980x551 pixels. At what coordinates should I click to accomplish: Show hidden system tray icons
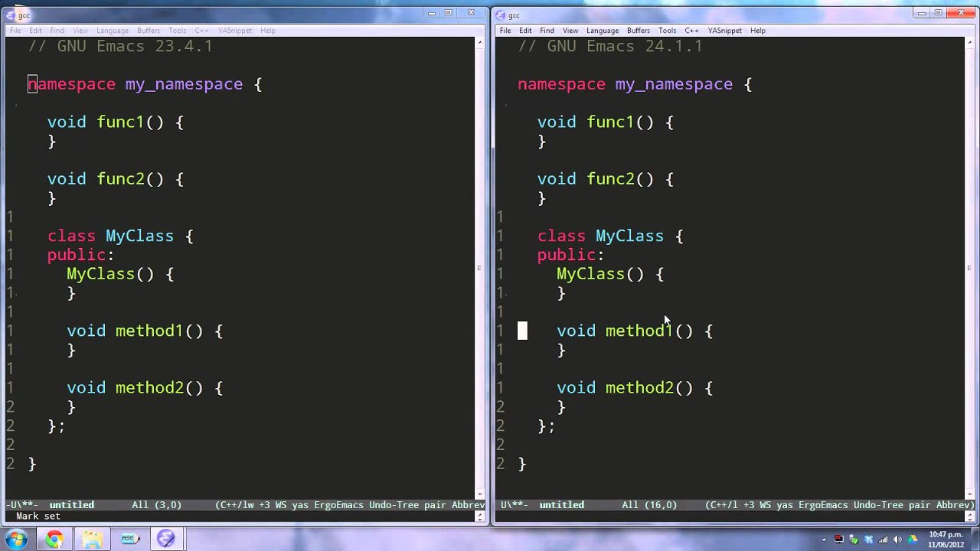[825, 540]
